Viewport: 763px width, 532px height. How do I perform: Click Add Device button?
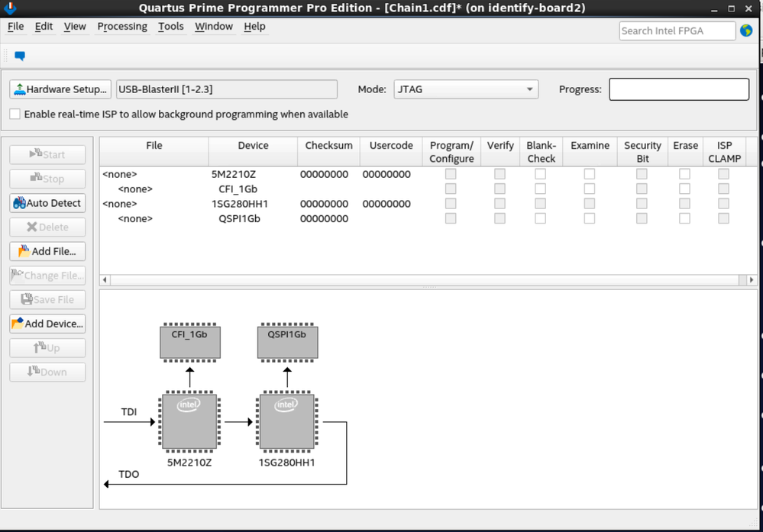point(47,324)
